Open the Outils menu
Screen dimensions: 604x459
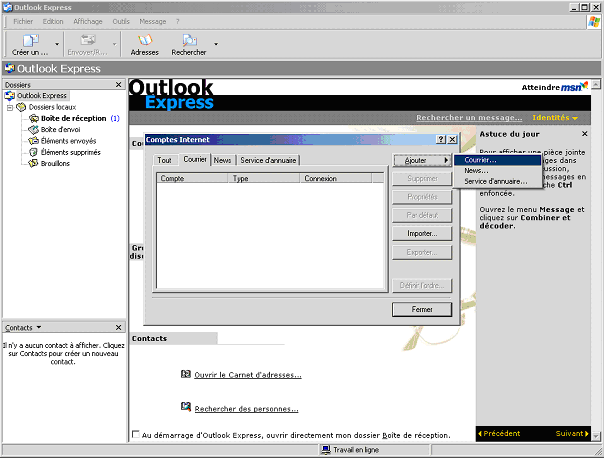121,22
